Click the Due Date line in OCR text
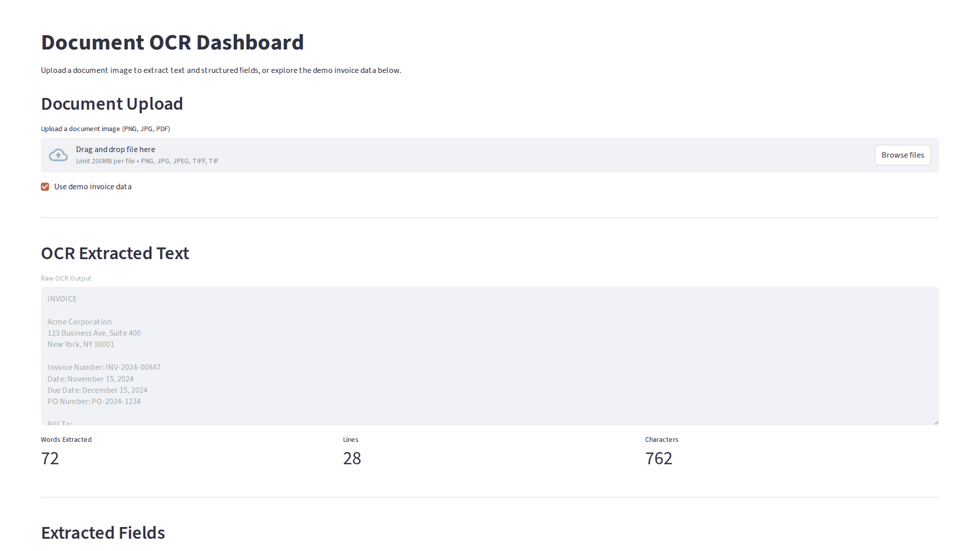Viewport: 980px width, 551px height. pyautogui.click(x=97, y=390)
